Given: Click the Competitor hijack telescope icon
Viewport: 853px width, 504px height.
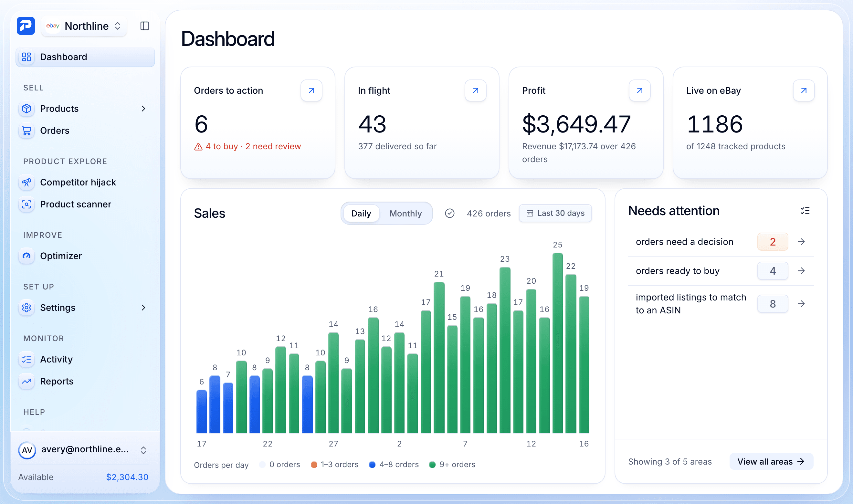Looking at the screenshot, I should pyautogui.click(x=26, y=183).
